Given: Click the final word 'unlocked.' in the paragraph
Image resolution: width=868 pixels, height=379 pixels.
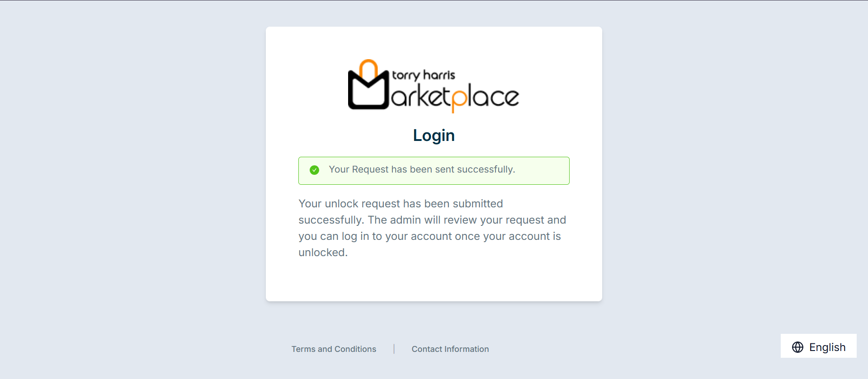Looking at the screenshot, I should tap(323, 253).
